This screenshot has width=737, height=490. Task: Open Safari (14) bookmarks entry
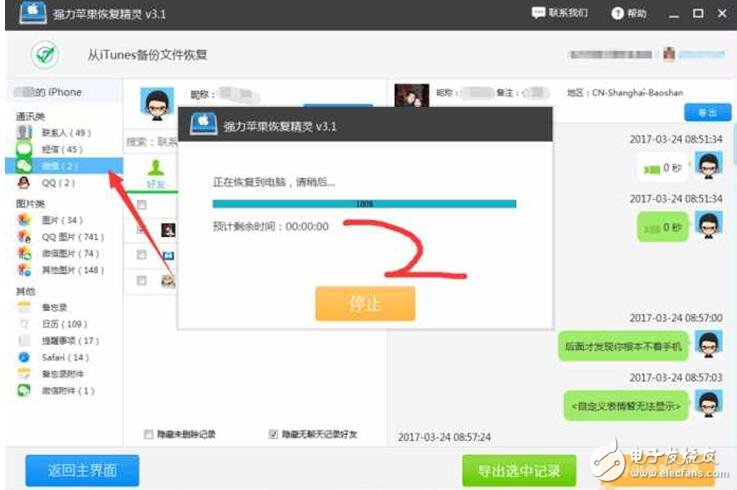click(x=65, y=357)
